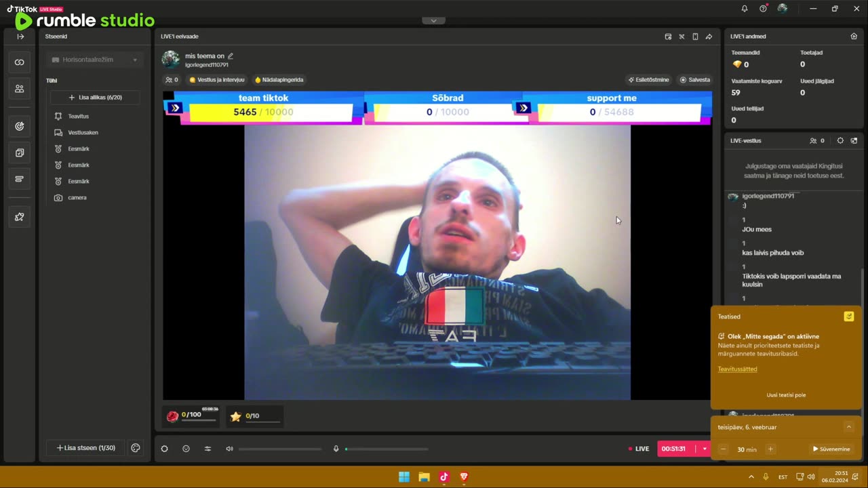Click the team tiktok goal bar
This screenshot has width=868, height=488.
pos(264,107)
